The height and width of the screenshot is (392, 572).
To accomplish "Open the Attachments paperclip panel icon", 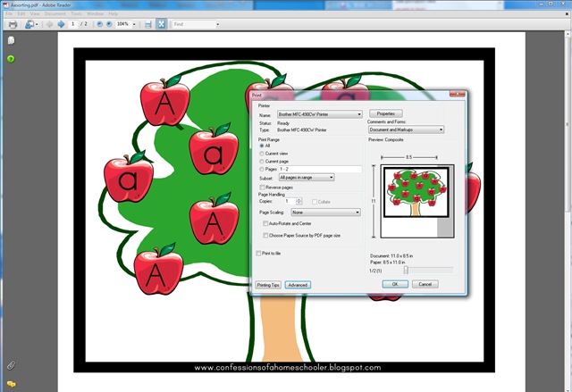I will [12, 365].
